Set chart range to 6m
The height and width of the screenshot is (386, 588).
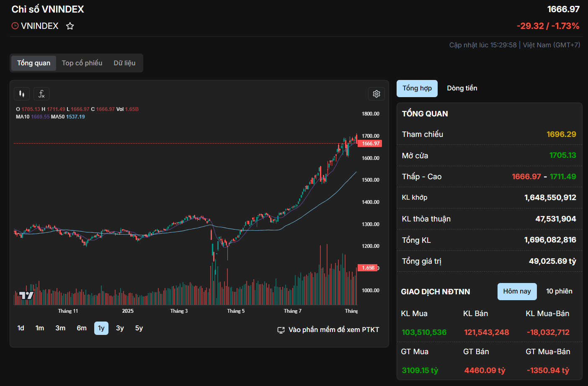coord(82,328)
